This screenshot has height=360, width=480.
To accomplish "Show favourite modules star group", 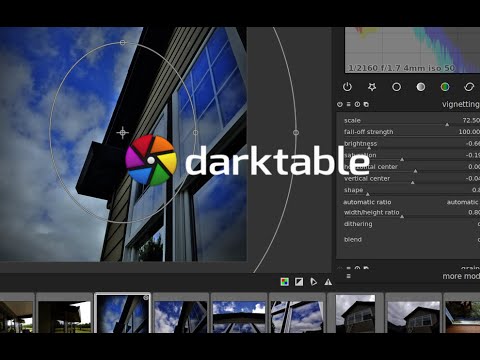I will (x=372, y=87).
